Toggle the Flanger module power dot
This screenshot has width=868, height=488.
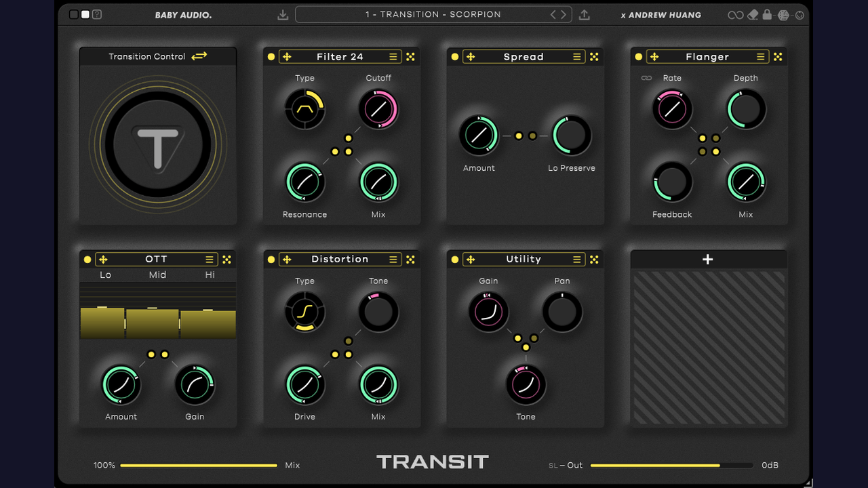[639, 57]
